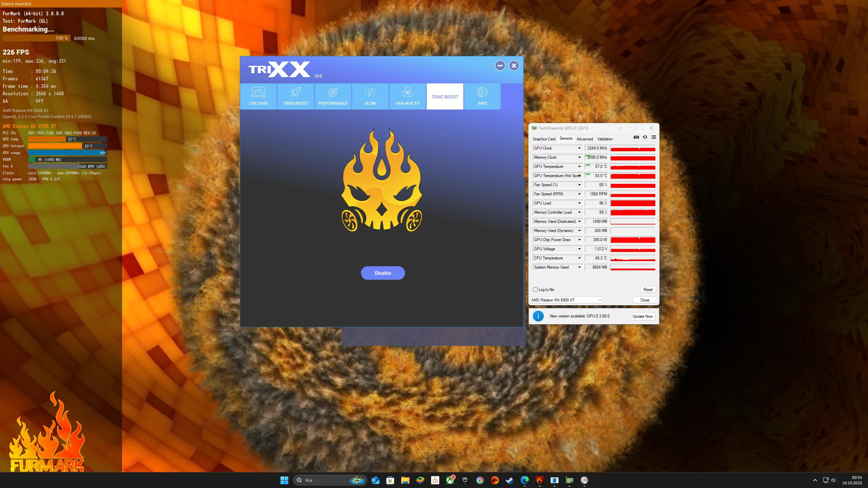Switch to the Graphics Card tab

pyautogui.click(x=544, y=139)
